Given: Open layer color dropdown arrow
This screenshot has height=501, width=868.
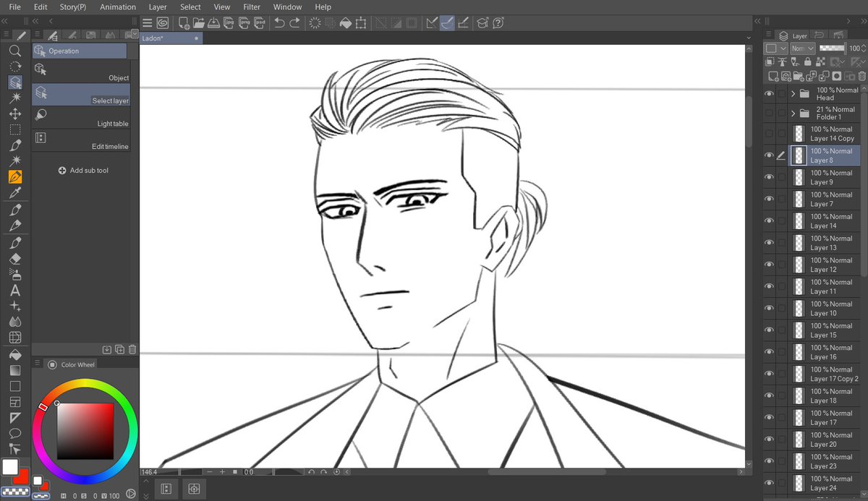Looking at the screenshot, I should point(783,48).
